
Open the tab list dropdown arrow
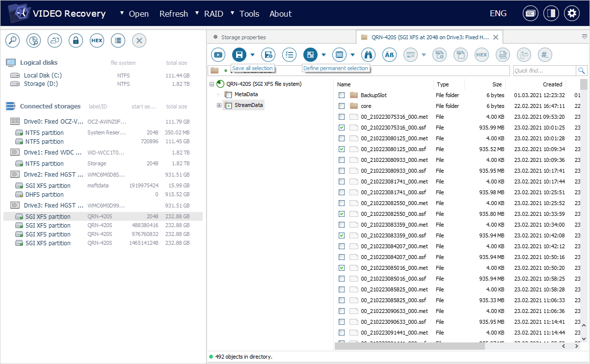584,37
